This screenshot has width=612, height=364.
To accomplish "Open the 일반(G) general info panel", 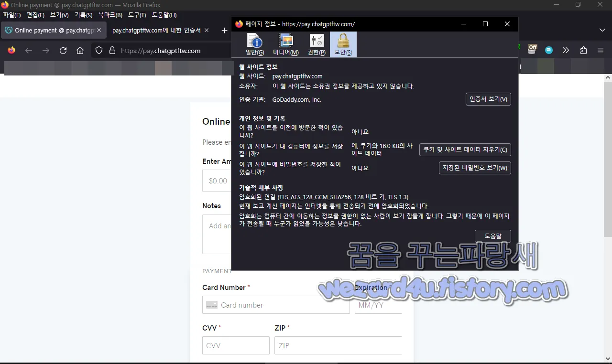I will [x=254, y=44].
